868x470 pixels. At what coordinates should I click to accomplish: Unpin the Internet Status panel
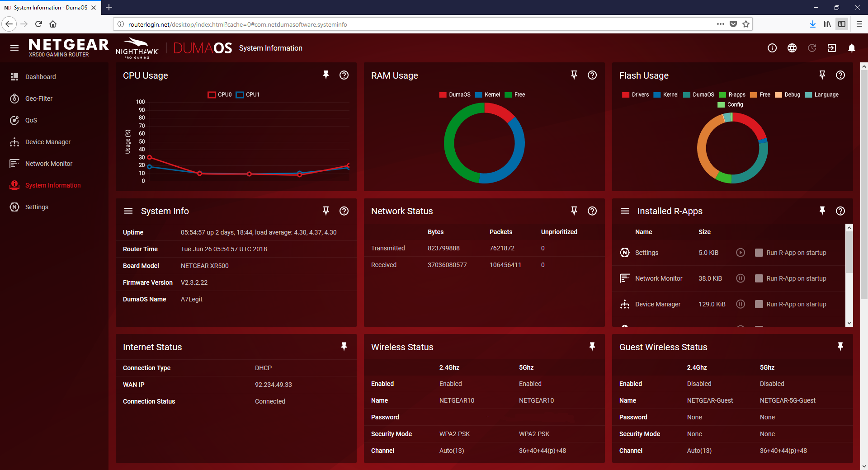coord(344,347)
